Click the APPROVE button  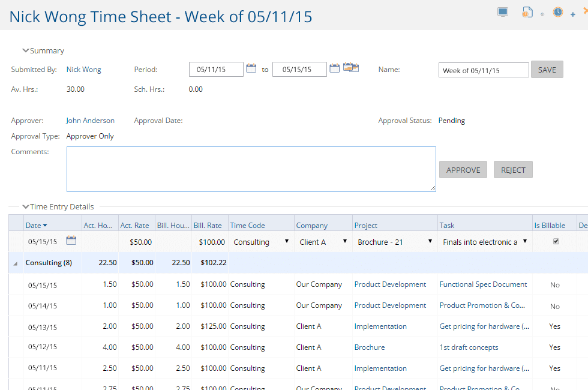pos(463,169)
